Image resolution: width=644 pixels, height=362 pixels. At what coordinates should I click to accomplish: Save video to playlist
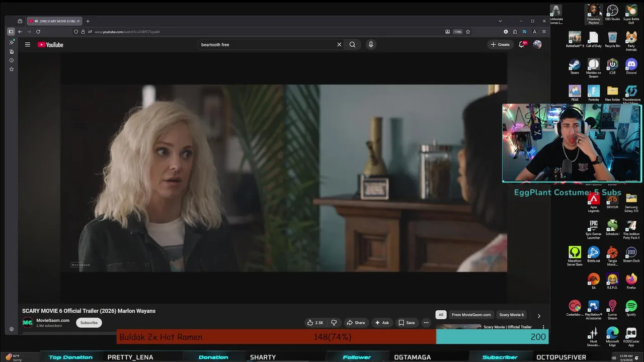[x=407, y=323]
